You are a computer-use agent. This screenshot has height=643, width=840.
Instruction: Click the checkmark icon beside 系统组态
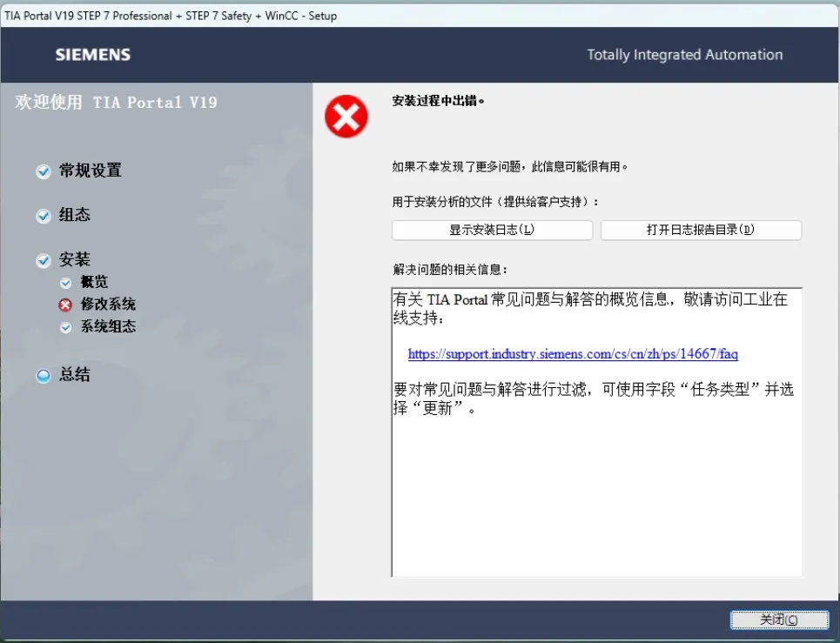click(65, 328)
